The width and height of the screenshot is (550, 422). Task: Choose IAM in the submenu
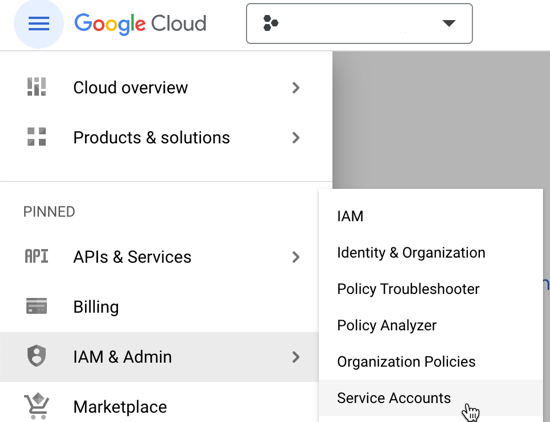(431, 216)
